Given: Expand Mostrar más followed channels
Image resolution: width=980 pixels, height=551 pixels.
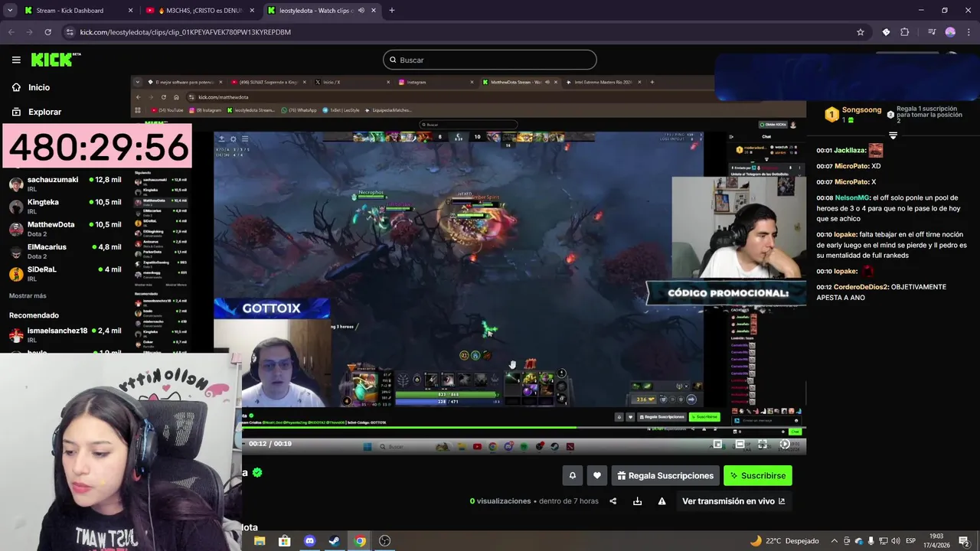Looking at the screenshot, I should point(28,295).
